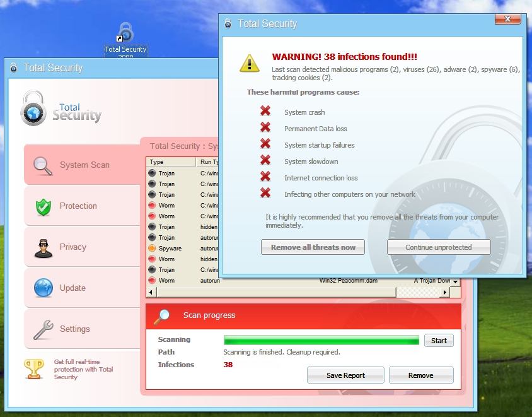Click the Remove all threats now button
532x417 pixels.
[x=313, y=247]
